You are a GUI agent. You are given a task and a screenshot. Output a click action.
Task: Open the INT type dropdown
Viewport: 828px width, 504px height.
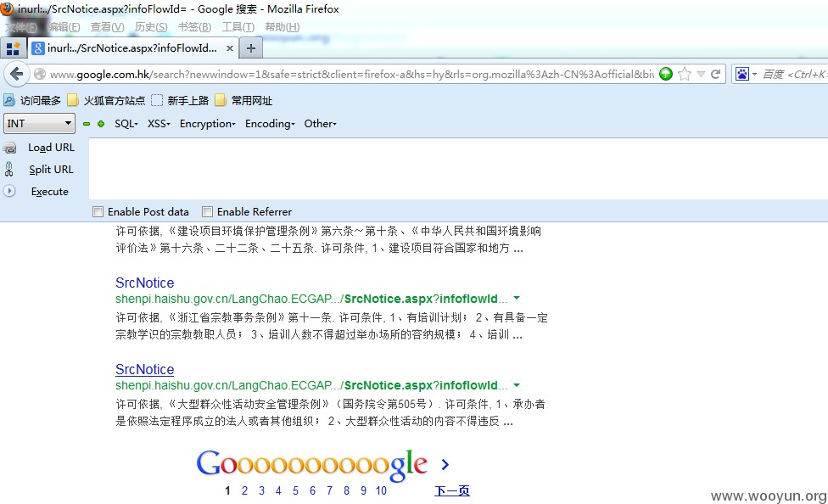[x=40, y=124]
